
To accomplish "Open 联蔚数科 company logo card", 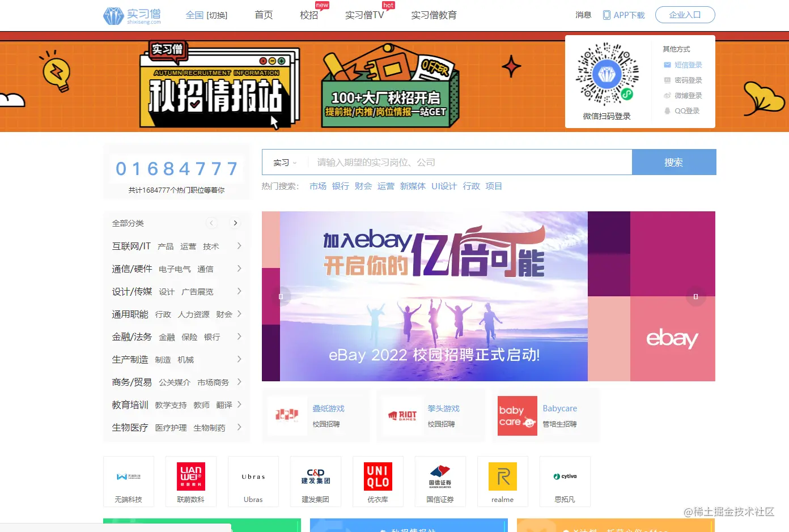I will tap(191, 482).
